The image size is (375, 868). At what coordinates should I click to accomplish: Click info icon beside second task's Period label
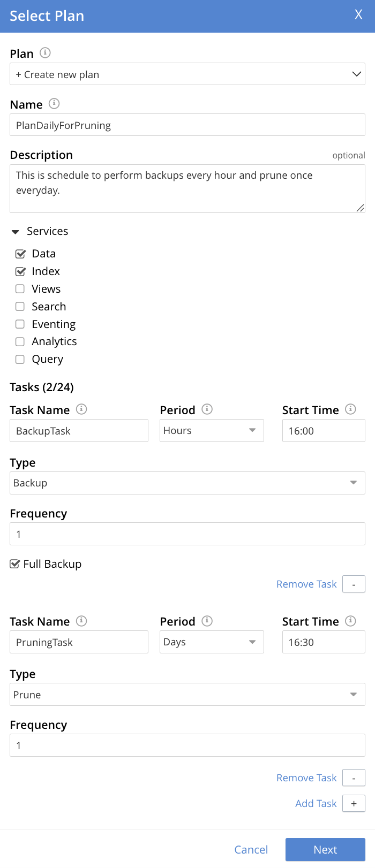(207, 621)
